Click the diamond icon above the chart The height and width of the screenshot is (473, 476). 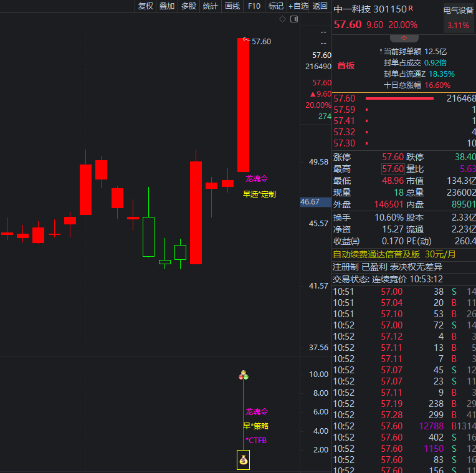(282, 19)
